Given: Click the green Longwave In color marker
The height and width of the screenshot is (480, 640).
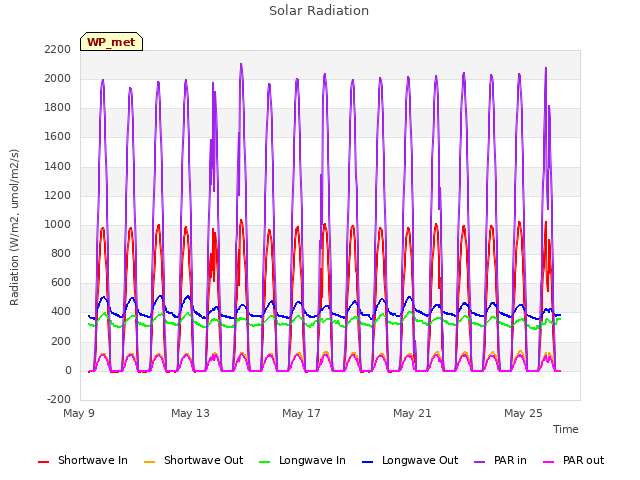Looking at the screenshot, I should tap(264, 462).
